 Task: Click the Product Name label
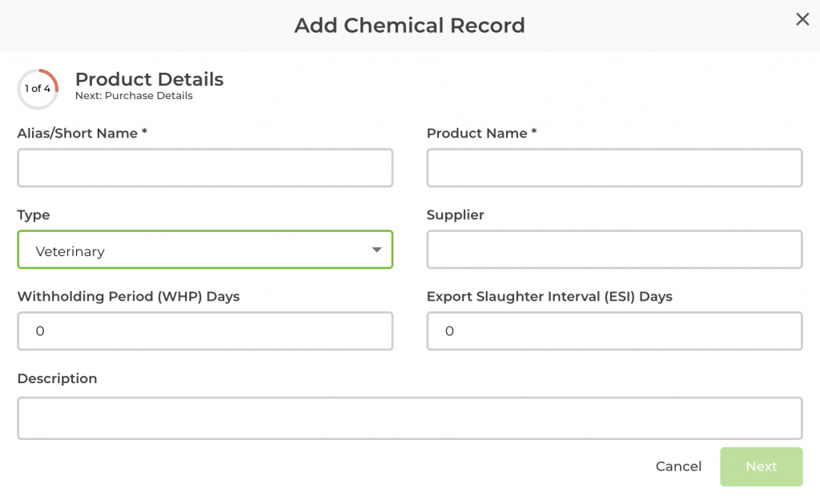click(x=481, y=134)
